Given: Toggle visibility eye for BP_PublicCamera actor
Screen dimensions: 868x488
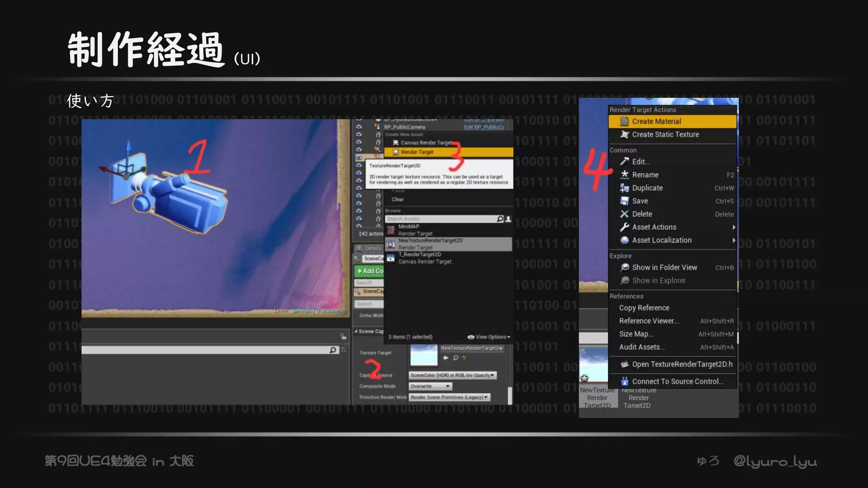Looking at the screenshot, I should coord(359,127).
